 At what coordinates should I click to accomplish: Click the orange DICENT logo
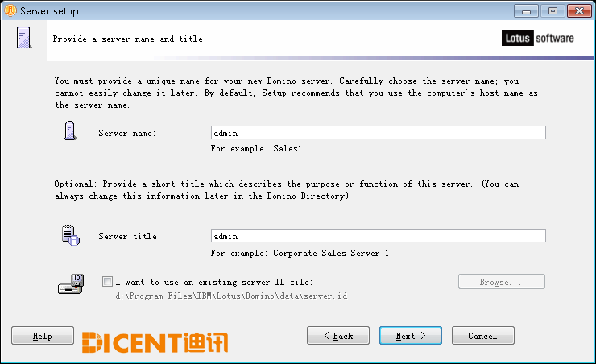pyautogui.click(x=155, y=342)
